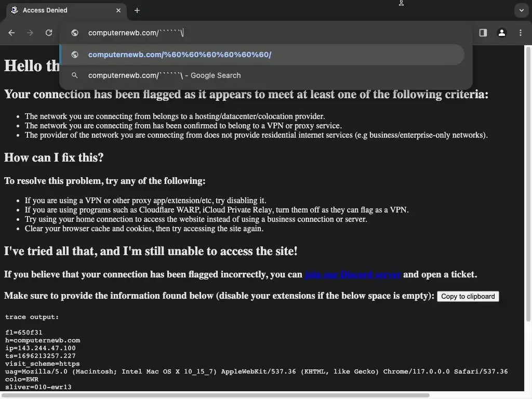The width and height of the screenshot is (532, 399).
Task: Choose the %60-encoded URL suggestion
Action: click(x=262, y=55)
